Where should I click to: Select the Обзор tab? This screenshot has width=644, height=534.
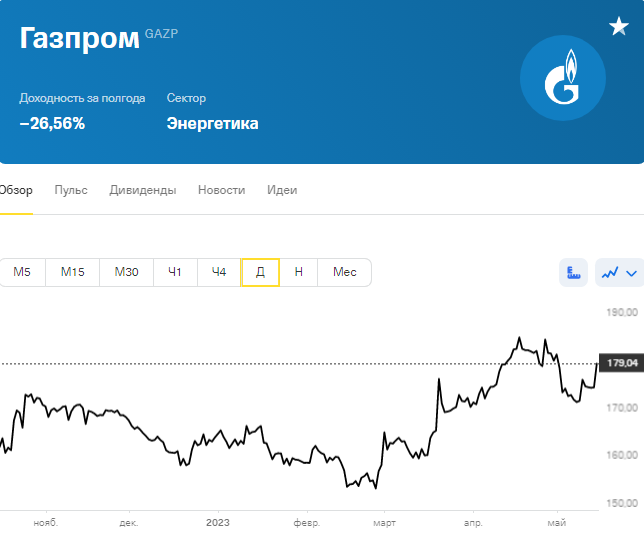16,190
